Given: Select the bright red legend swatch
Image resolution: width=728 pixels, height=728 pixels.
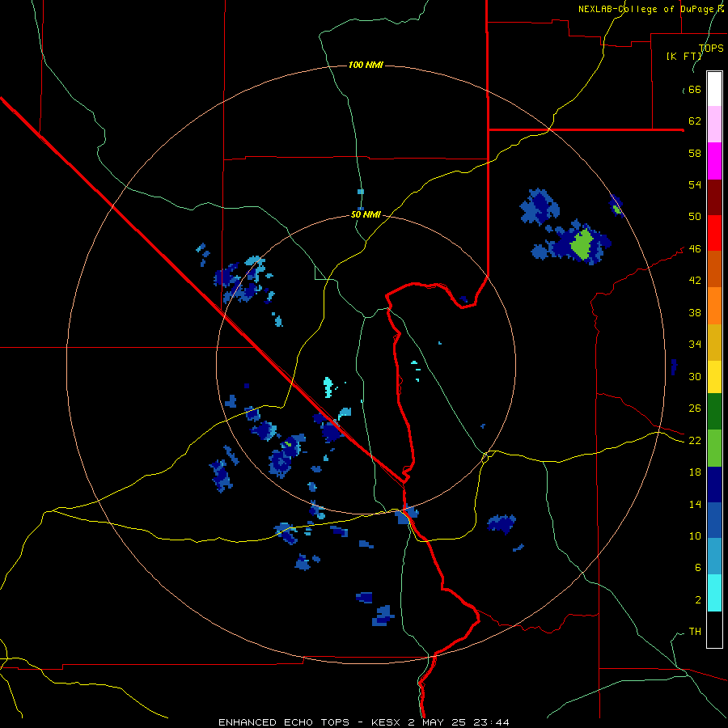Looking at the screenshot, I should (714, 233).
